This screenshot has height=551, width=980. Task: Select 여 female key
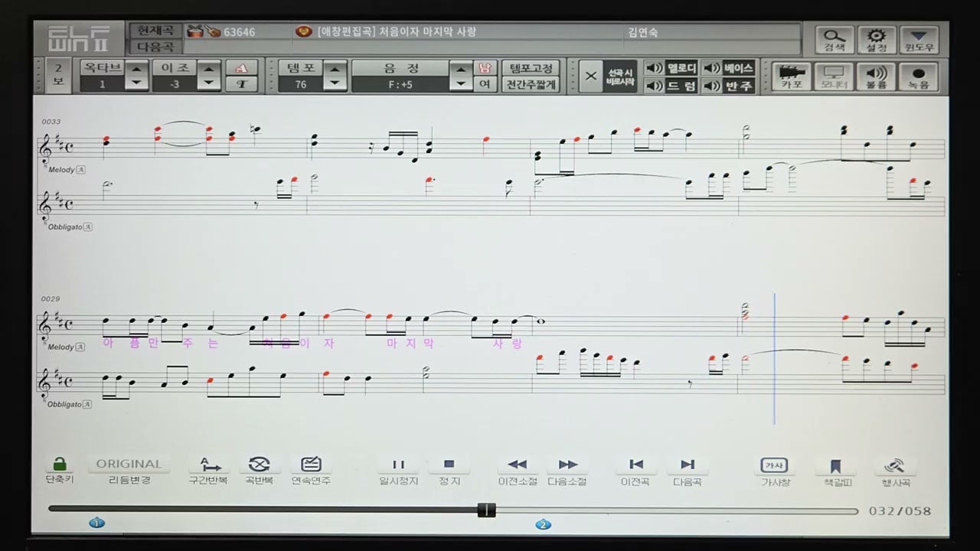485,84
